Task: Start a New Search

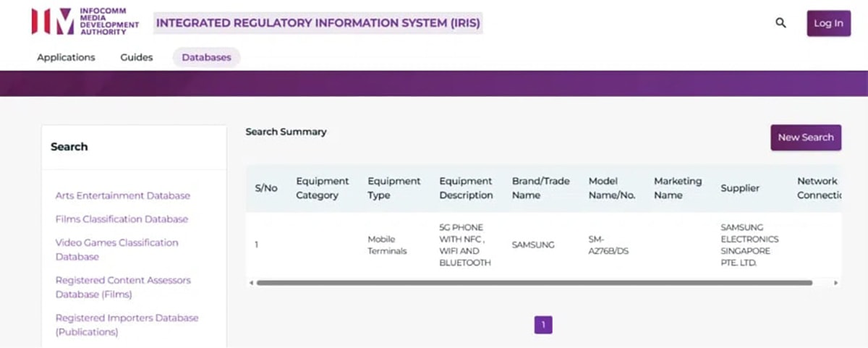Action: [x=806, y=137]
